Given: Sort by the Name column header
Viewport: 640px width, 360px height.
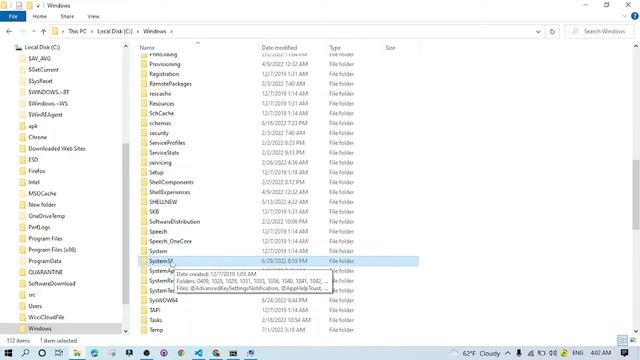Looking at the screenshot, I should click(x=147, y=48).
